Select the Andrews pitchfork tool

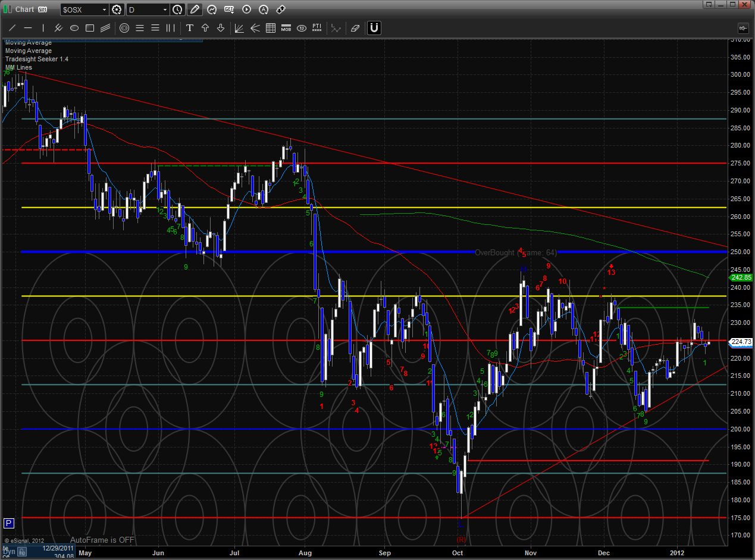pos(59,28)
